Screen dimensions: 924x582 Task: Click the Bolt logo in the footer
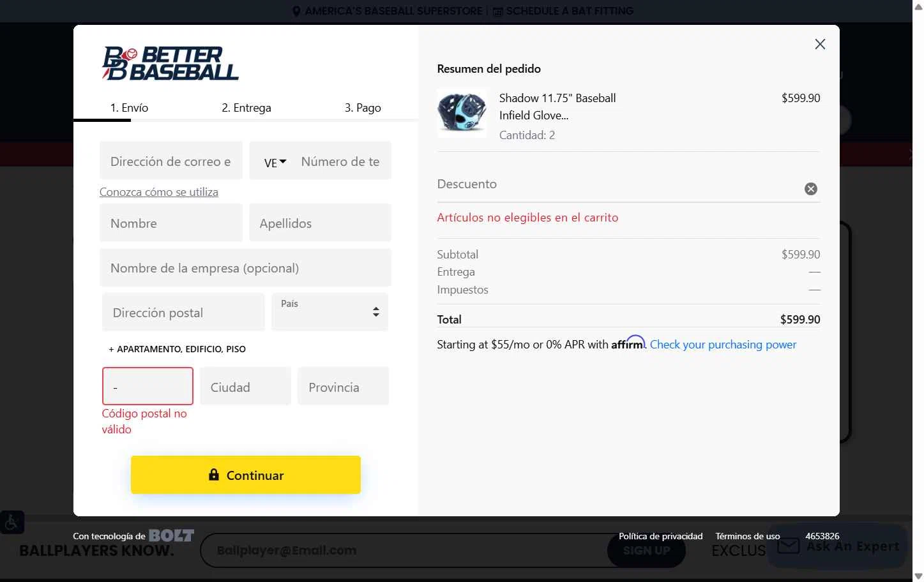click(x=171, y=535)
